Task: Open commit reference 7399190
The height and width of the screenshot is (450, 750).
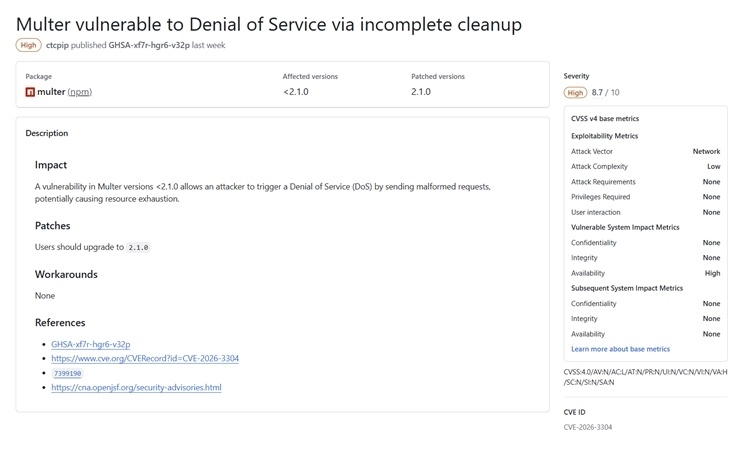Action: pos(67,373)
